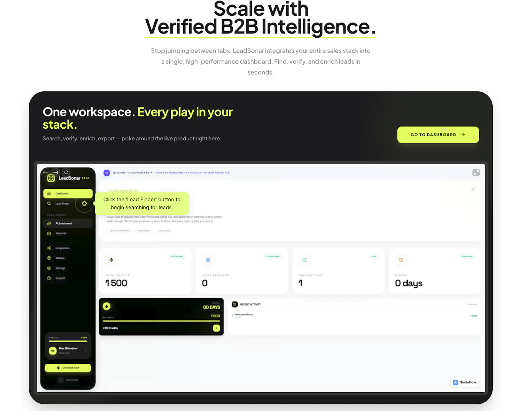Click the GO TO DASHBOARD button
Screen dimensions: 532x411
[438, 135]
